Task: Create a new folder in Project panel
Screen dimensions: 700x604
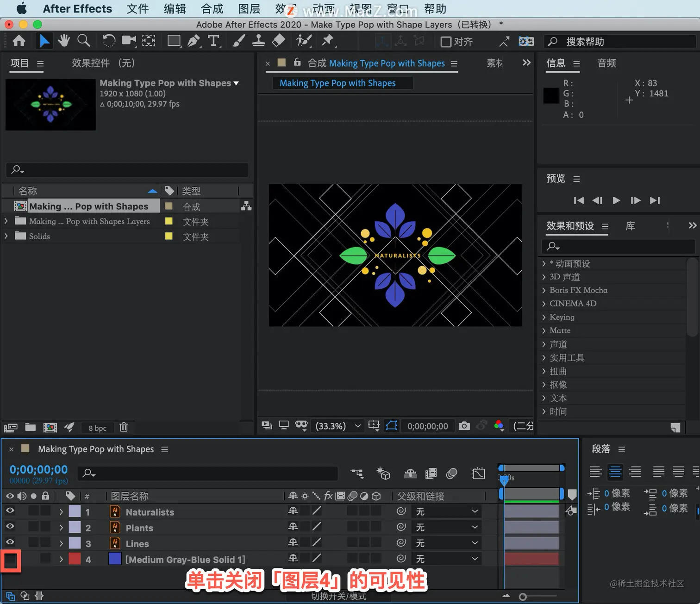Action: click(x=31, y=427)
